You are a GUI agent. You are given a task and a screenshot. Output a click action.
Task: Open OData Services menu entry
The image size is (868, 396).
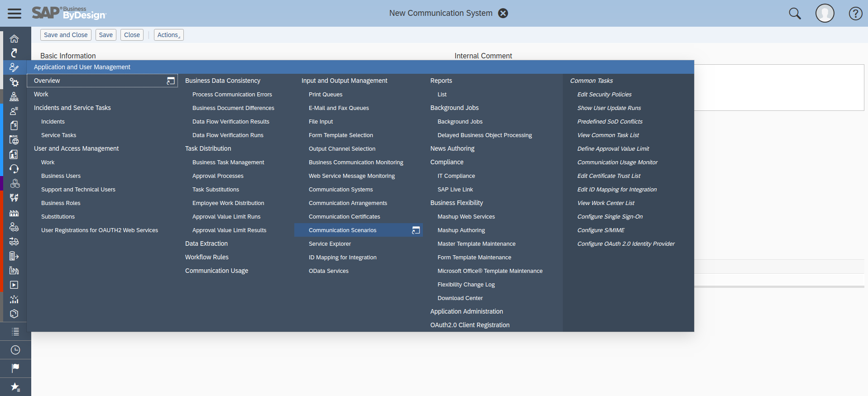click(329, 271)
